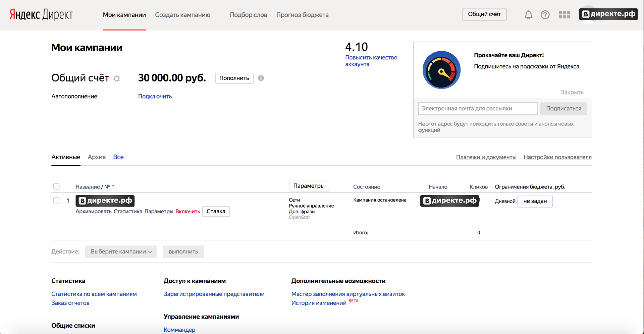Open Мастер заполнения виртуальных визиток

pos(348,294)
